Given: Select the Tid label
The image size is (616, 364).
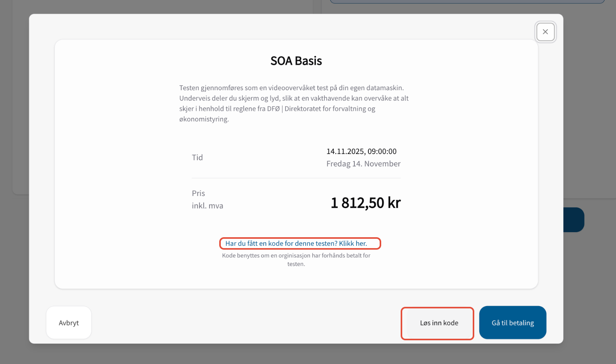Looking at the screenshot, I should pos(197,157).
